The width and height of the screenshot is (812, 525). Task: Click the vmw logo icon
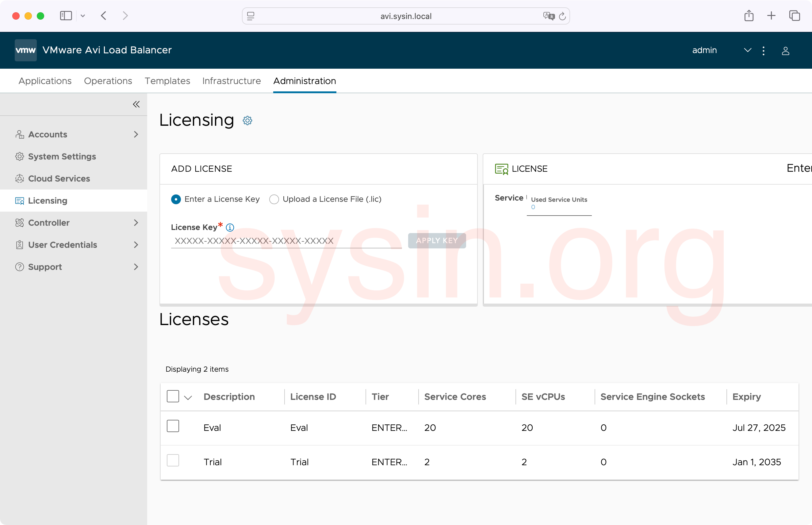(25, 50)
